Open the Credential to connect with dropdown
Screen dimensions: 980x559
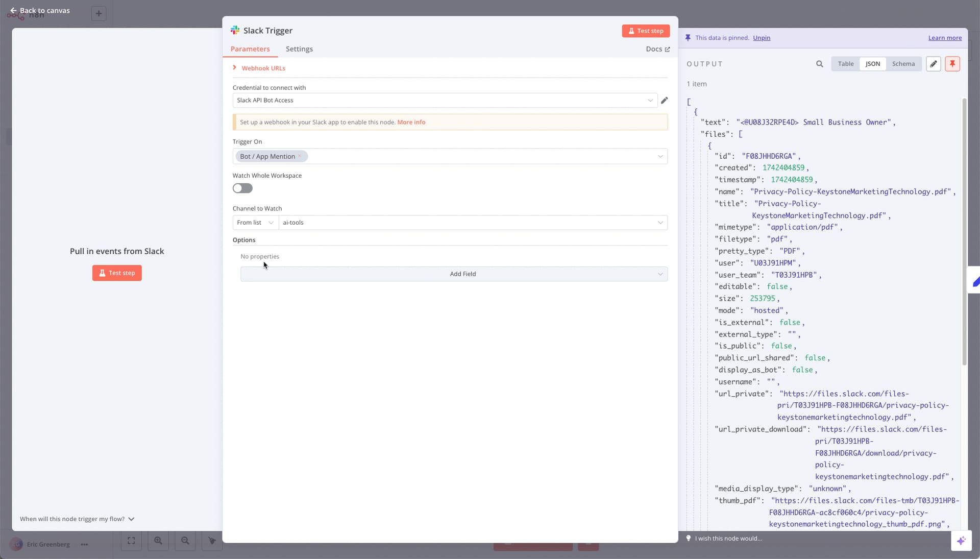pyautogui.click(x=445, y=100)
